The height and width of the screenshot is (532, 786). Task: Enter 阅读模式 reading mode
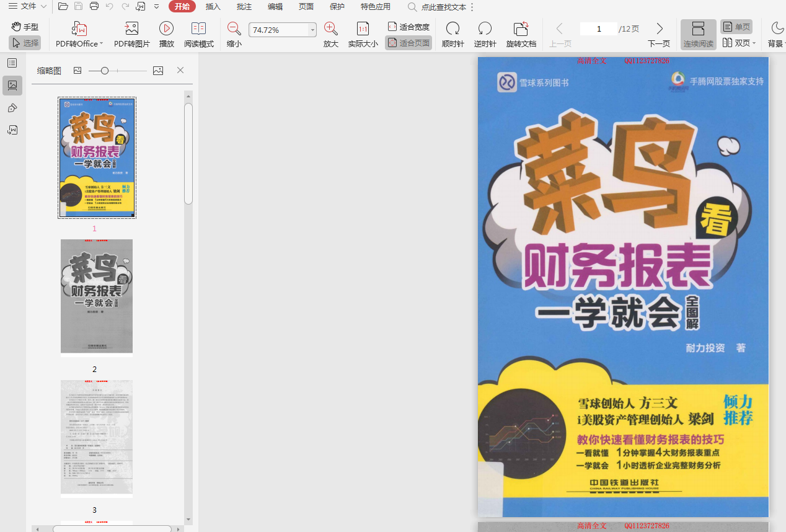point(198,29)
